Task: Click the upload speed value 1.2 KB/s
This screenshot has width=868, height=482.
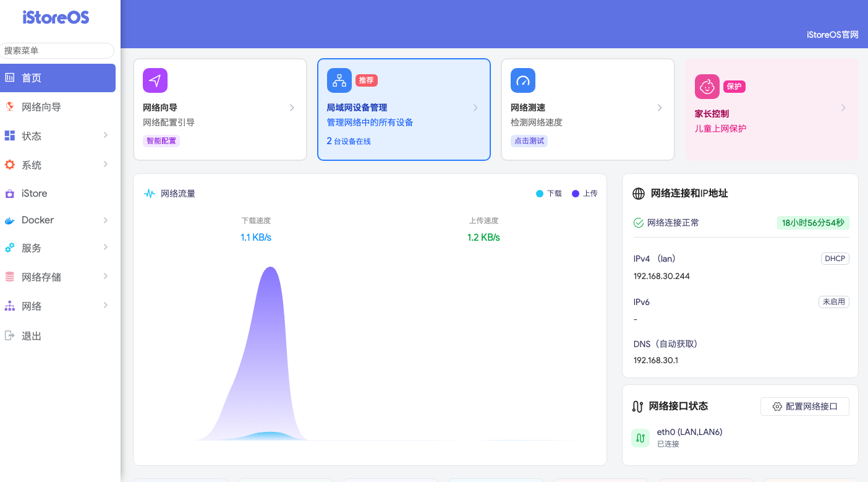Action: [x=483, y=238]
